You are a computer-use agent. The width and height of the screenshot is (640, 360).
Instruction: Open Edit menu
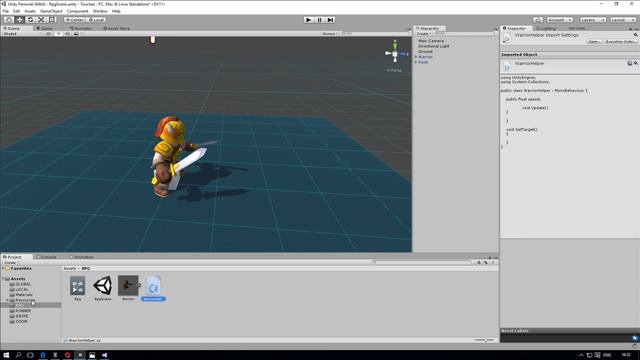(16, 11)
